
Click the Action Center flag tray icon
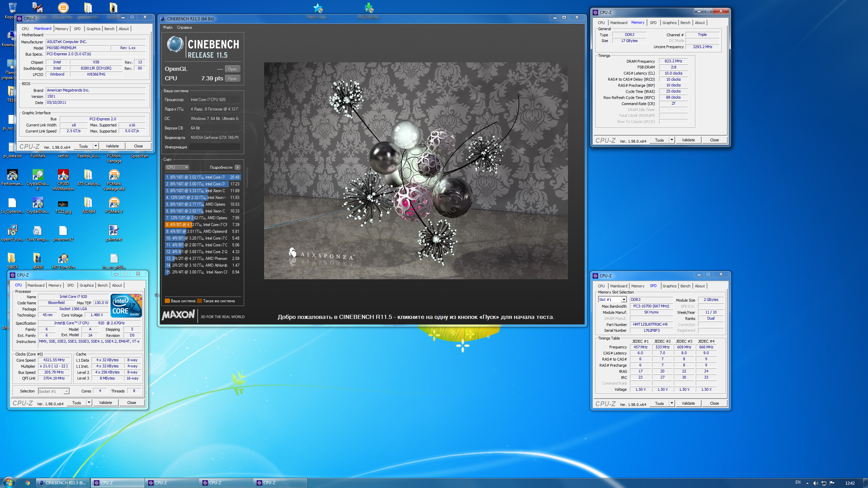tap(832, 483)
